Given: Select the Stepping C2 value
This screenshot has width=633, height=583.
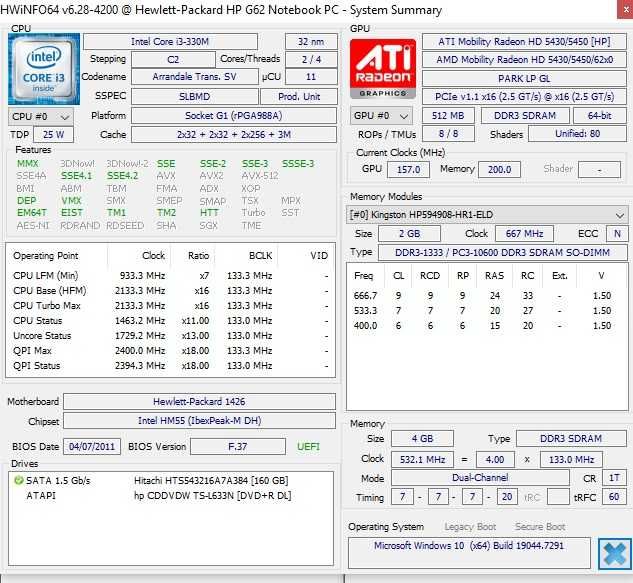Looking at the screenshot, I should coord(173,60).
